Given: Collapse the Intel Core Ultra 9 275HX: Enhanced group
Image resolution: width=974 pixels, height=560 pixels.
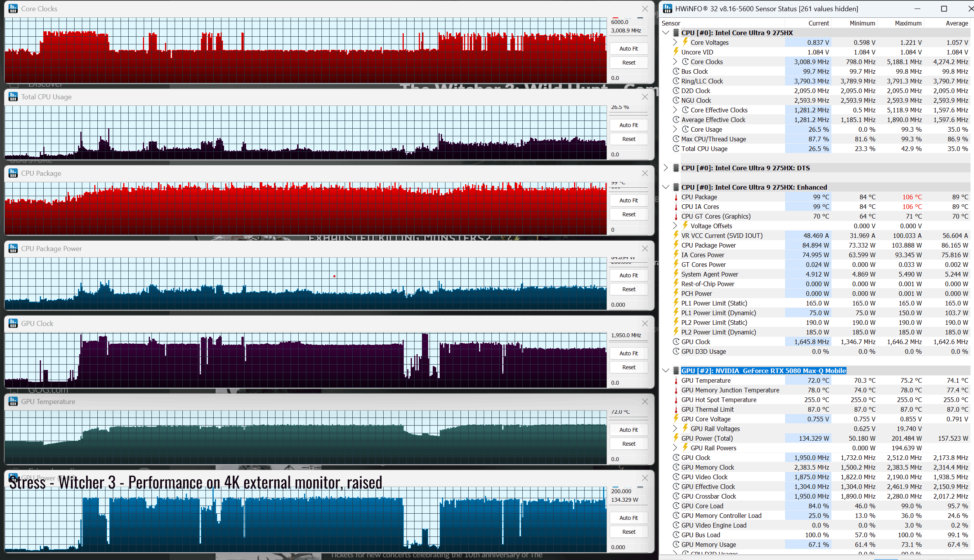Looking at the screenshot, I should tap(666, 187).
